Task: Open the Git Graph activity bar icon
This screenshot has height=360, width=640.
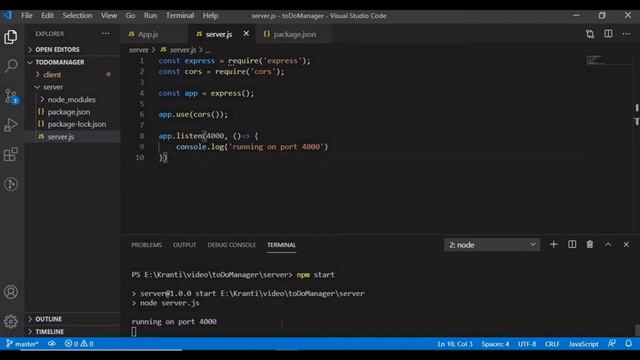Action: 11,184
